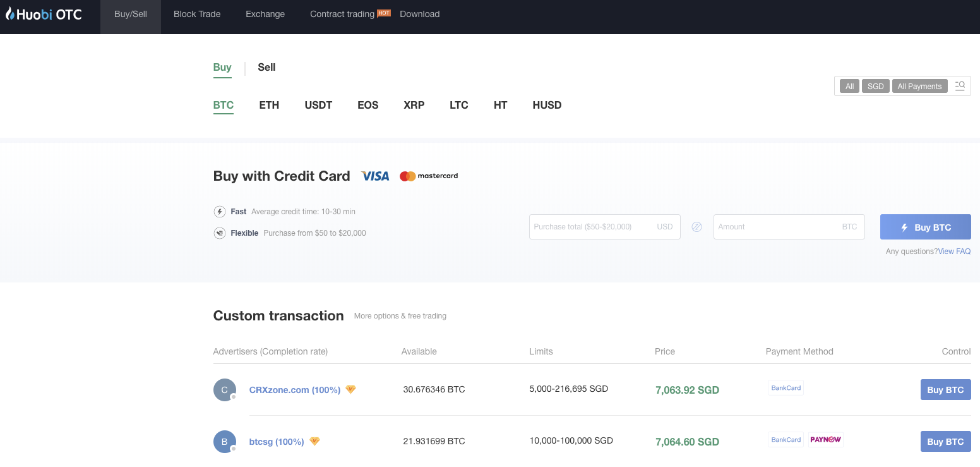Click the Purchase from $50 to $20,000 text
Viewport: 980px width, 467px height.
314,233
